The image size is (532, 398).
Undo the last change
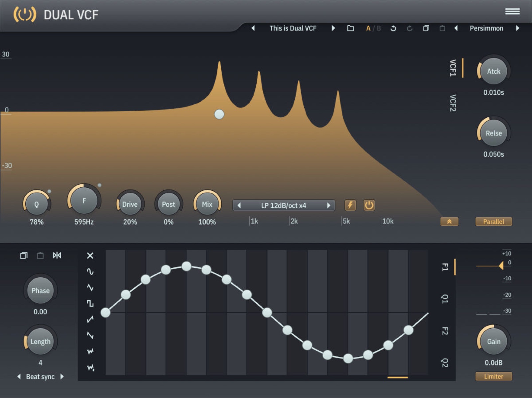point(393,28)
